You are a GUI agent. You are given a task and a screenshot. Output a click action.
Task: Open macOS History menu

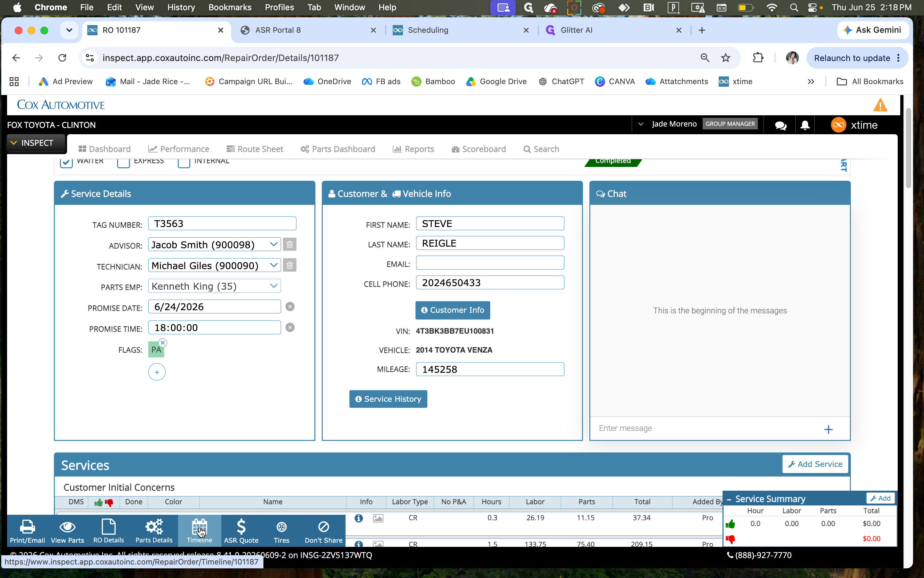click(x=181, y=7)
